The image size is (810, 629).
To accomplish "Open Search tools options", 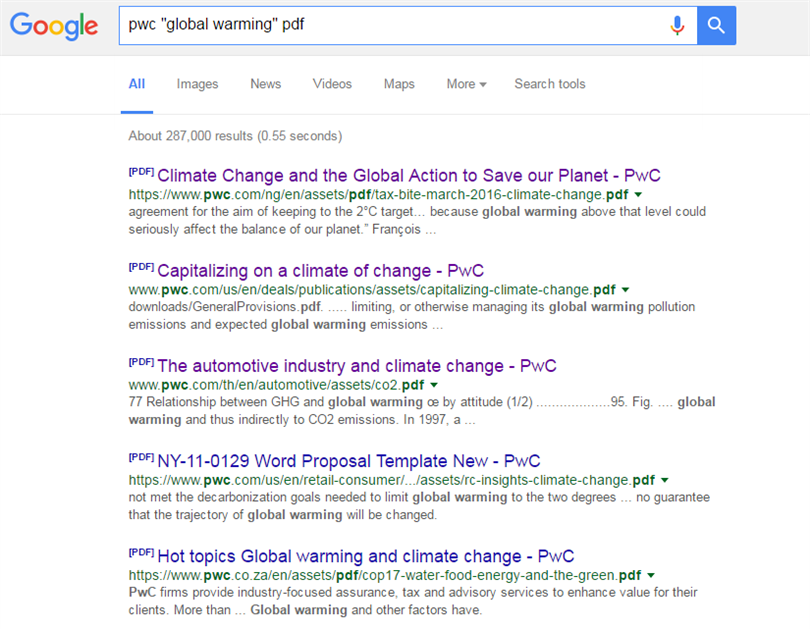I will point(550,84).
